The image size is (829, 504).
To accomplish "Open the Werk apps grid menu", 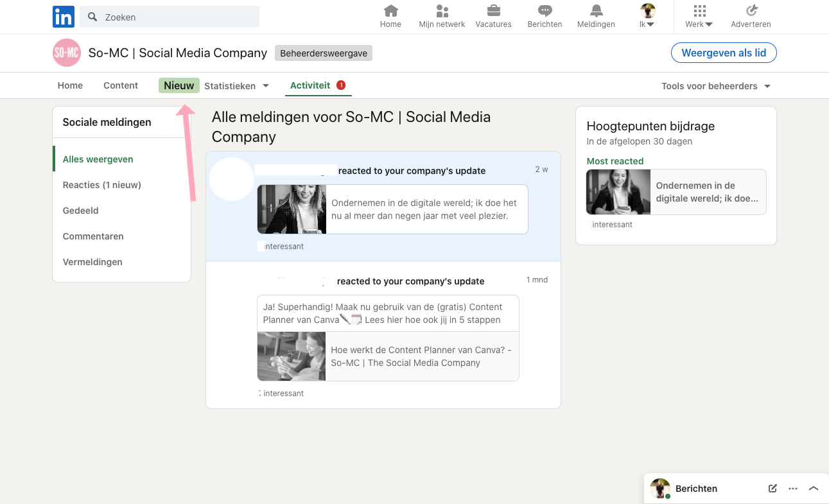I will pos(699,17).
